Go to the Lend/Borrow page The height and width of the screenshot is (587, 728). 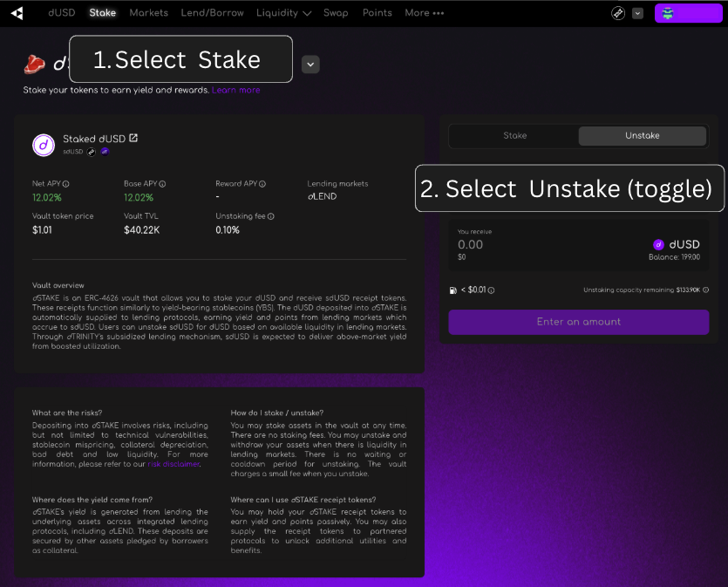[x=213, y=13]
